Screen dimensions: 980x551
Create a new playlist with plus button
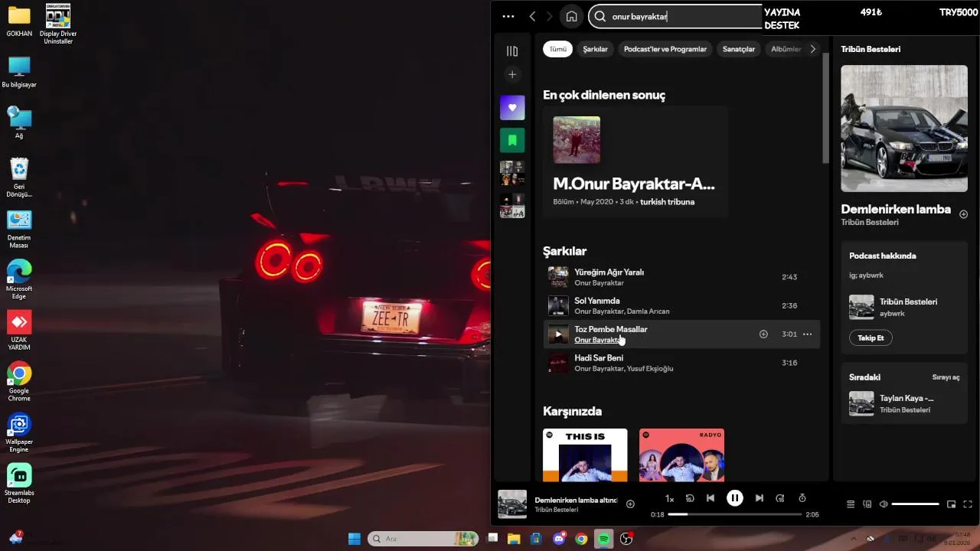512,74
